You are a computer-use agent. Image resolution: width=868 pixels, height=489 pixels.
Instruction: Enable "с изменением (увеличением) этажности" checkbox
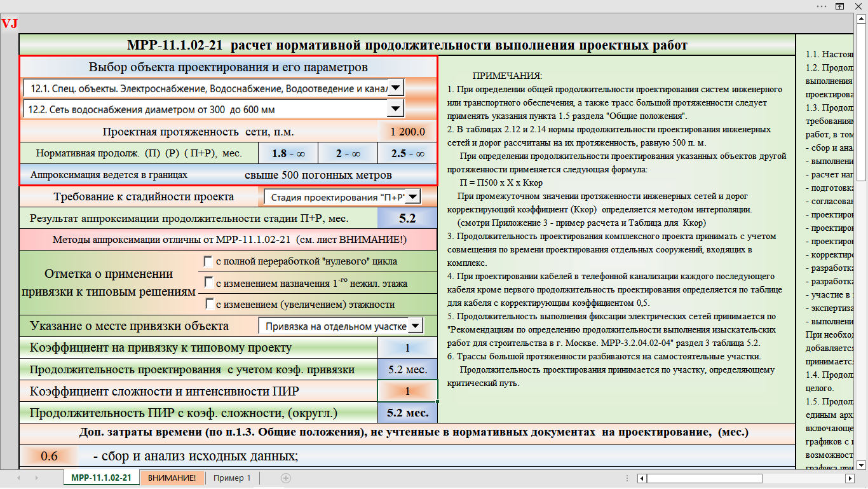coord(208,304)
